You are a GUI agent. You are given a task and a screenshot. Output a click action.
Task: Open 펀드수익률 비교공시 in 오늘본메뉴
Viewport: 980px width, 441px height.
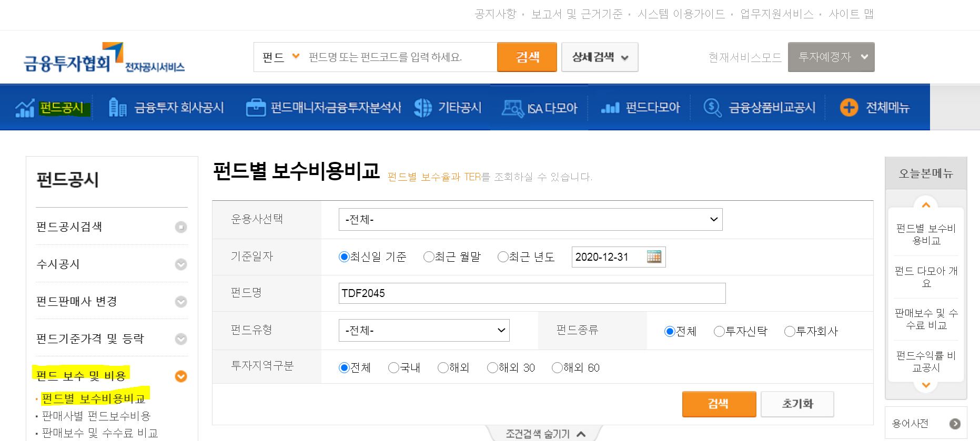(926, 362)
